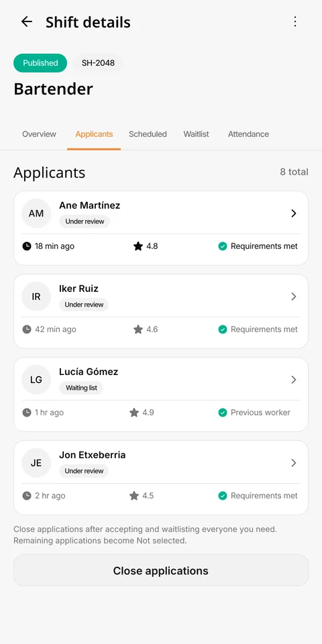Viewport: 322px width, 644px height.
Task: Open Lucía Gómez's details via chevron
Action: [294, 380]
